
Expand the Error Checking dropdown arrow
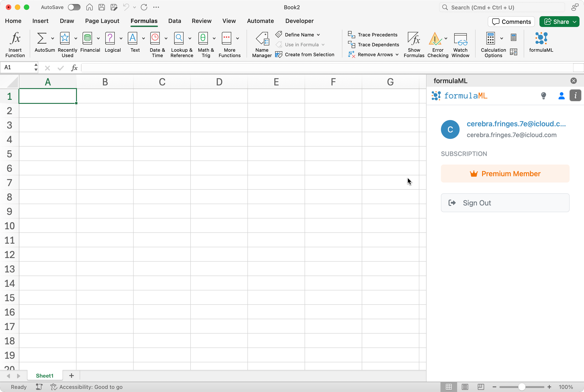pos(446,38)
